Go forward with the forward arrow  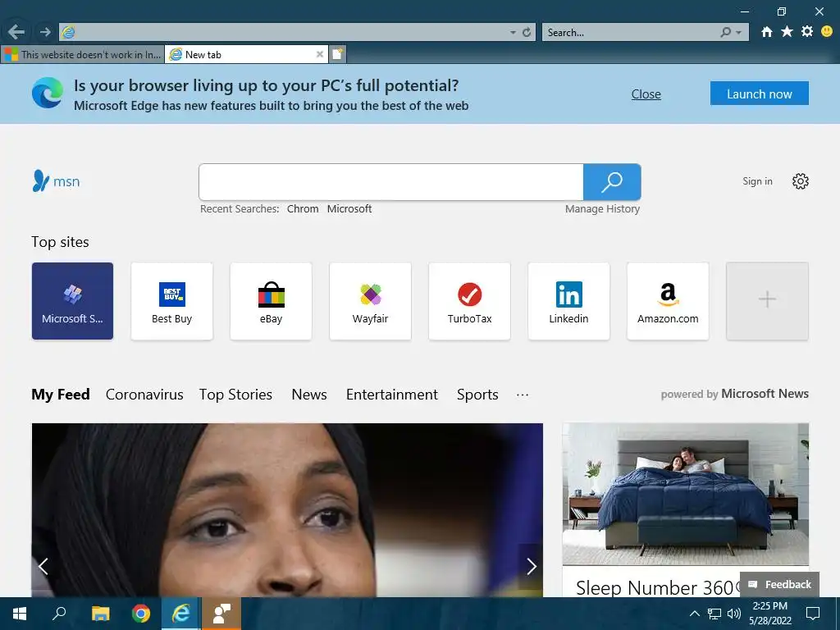coord(45,32)
